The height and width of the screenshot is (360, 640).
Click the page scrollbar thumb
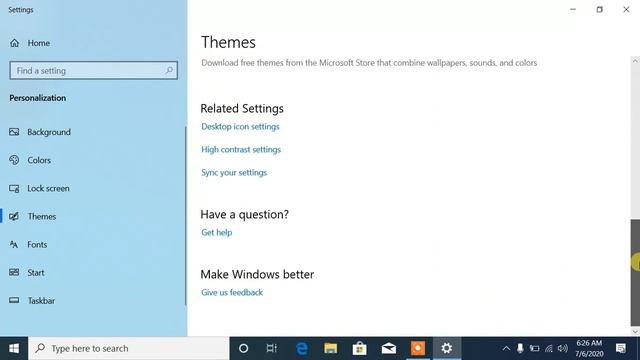point(635,273)
